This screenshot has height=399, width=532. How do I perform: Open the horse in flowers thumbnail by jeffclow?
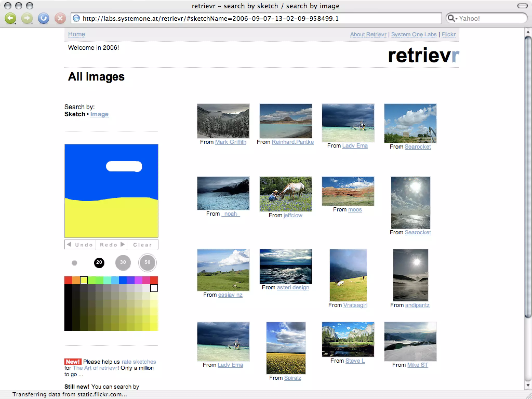(x=285, y=194)
